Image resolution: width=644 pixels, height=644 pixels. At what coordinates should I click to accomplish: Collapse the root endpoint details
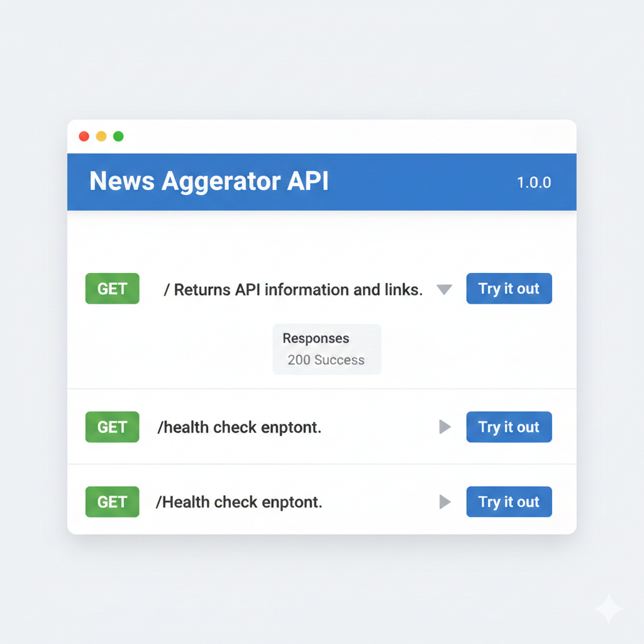445,289
